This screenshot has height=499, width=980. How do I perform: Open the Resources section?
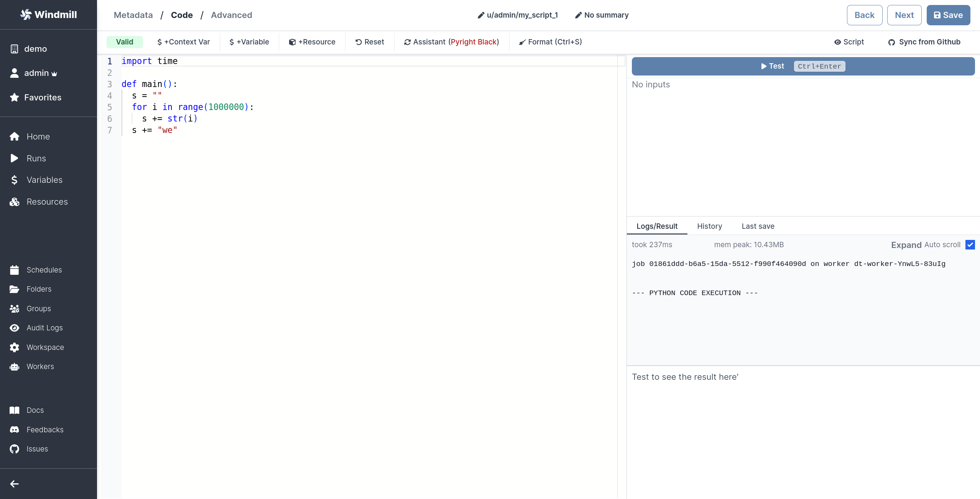click(47, 202)
